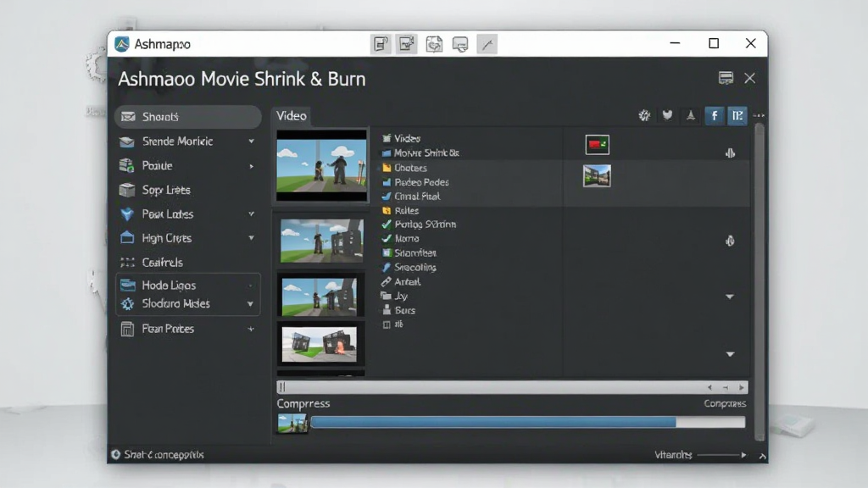The width and height of the screenshot is (868, 488).
Task: Select the Video row in the list
Action: tap(401, 138)
